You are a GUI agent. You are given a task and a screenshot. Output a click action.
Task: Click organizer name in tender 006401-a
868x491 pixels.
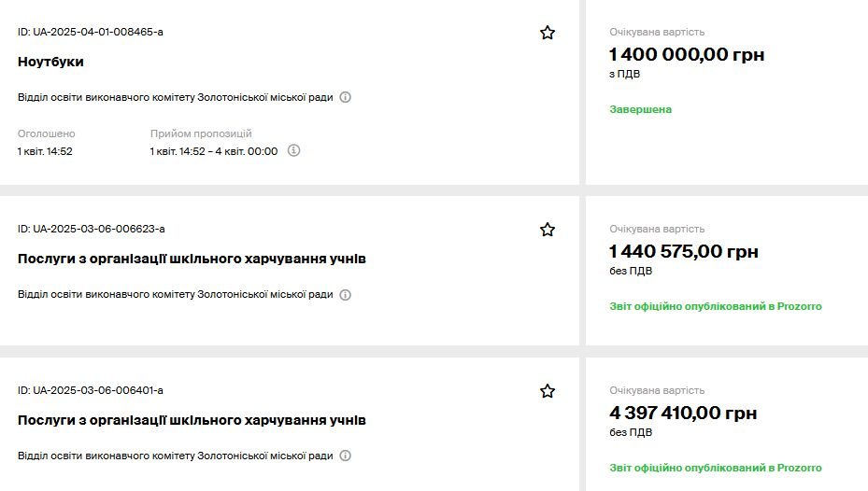(x=176, y=456)
